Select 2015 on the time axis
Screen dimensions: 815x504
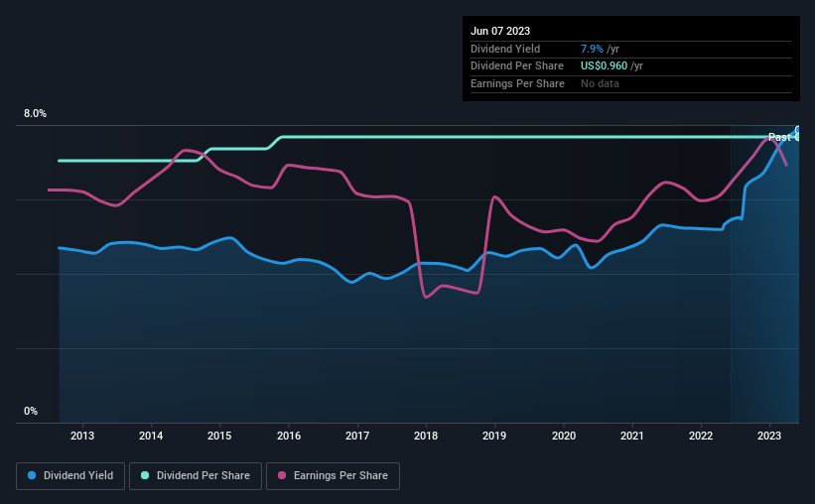[x=219, y=436]
